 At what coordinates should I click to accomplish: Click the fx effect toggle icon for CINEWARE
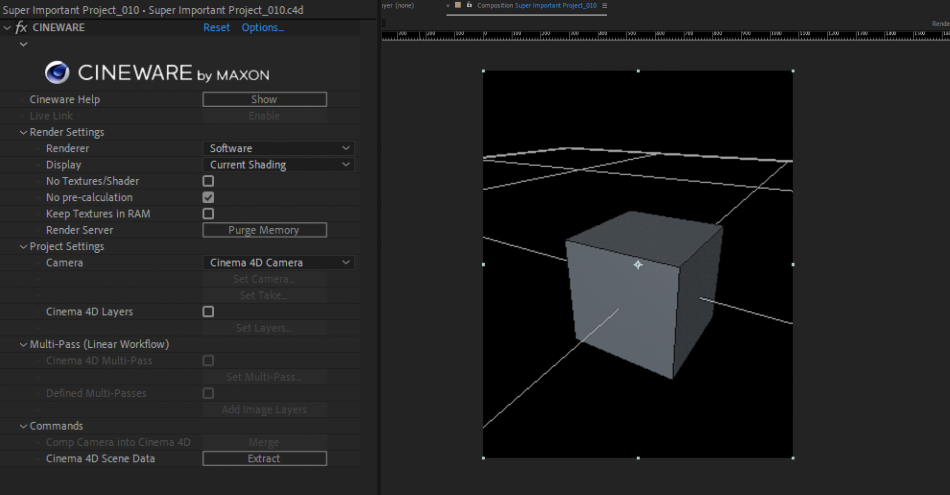coord(21,27)
